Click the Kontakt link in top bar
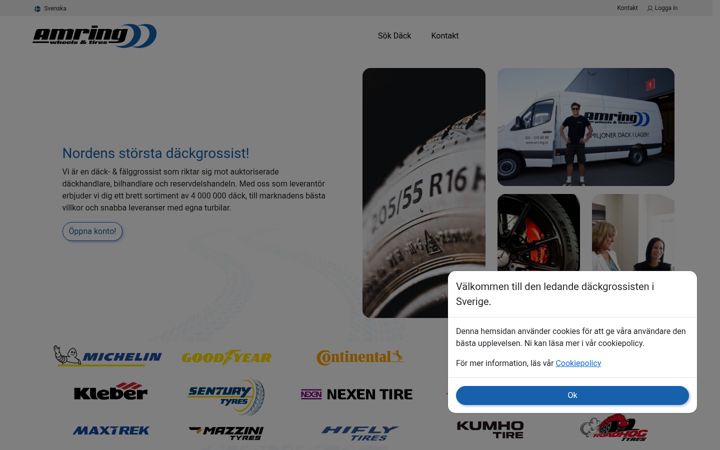 pos(627,8)
